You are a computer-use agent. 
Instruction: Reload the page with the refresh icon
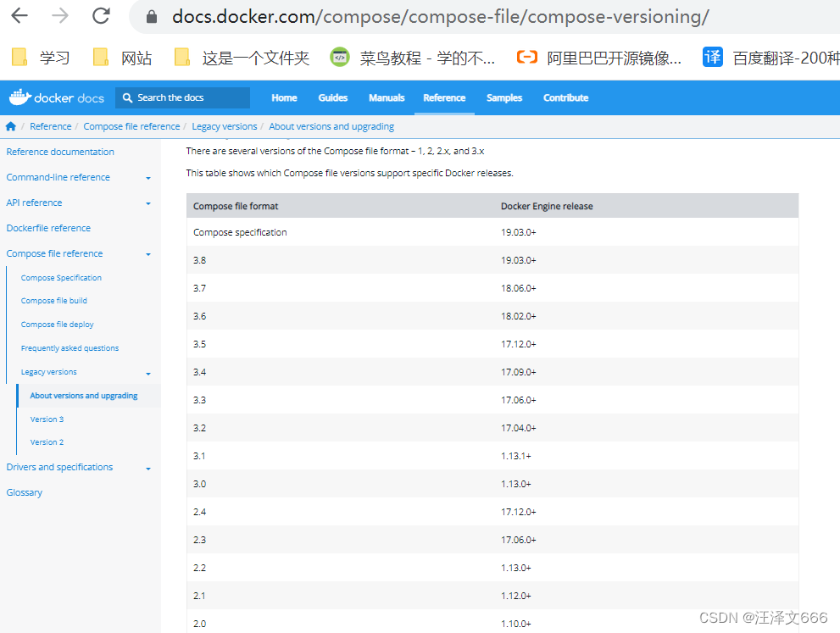pyautogui.click(x=101, y=15)
